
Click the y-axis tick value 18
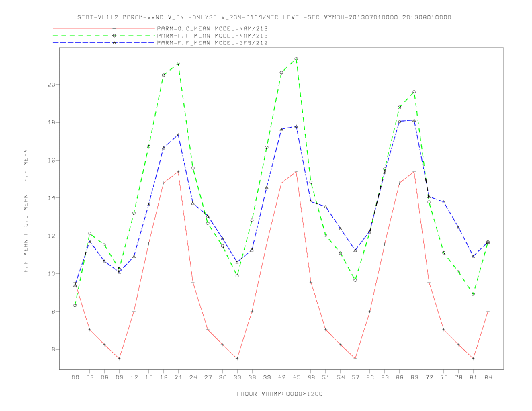point(52,122)
